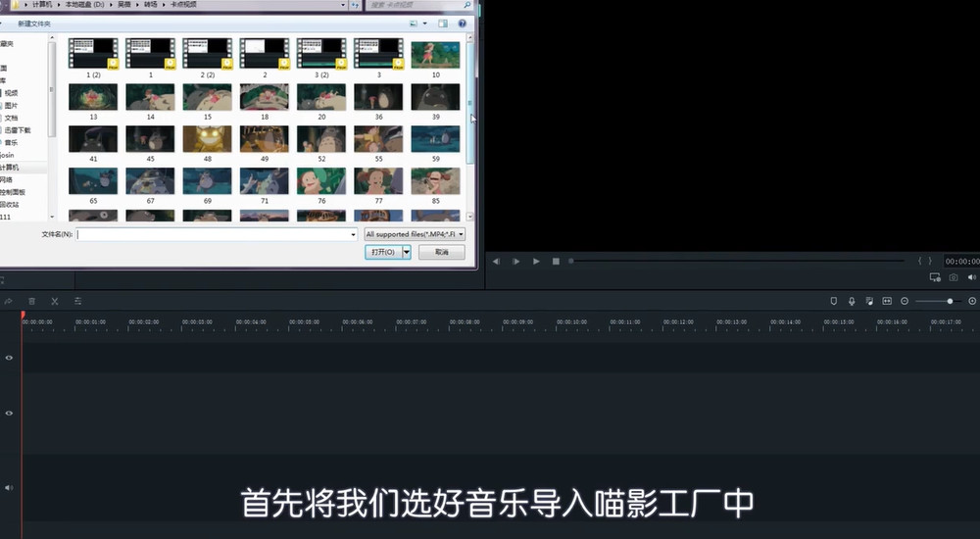The image size is (980, 539).
Task: Select 视频 library in the sidebar
Action: click(11, 92)
